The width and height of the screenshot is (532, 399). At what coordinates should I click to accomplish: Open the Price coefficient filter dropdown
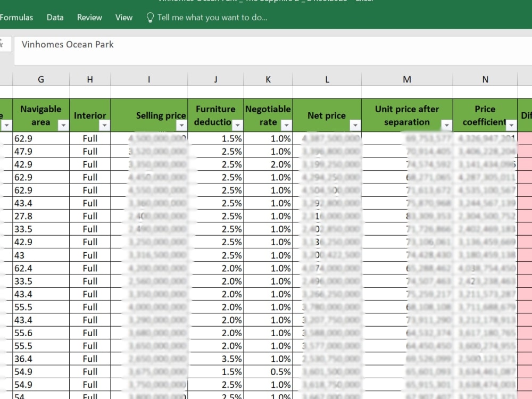point(511,125)
